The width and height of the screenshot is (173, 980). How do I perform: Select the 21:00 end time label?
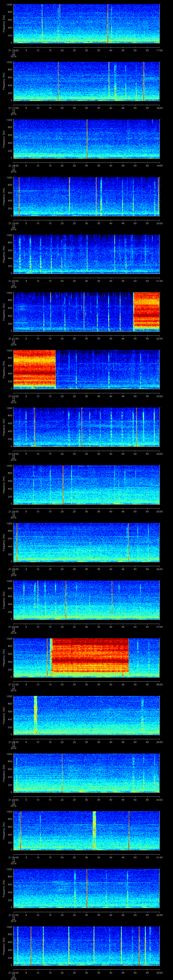(x=160, y=281)
